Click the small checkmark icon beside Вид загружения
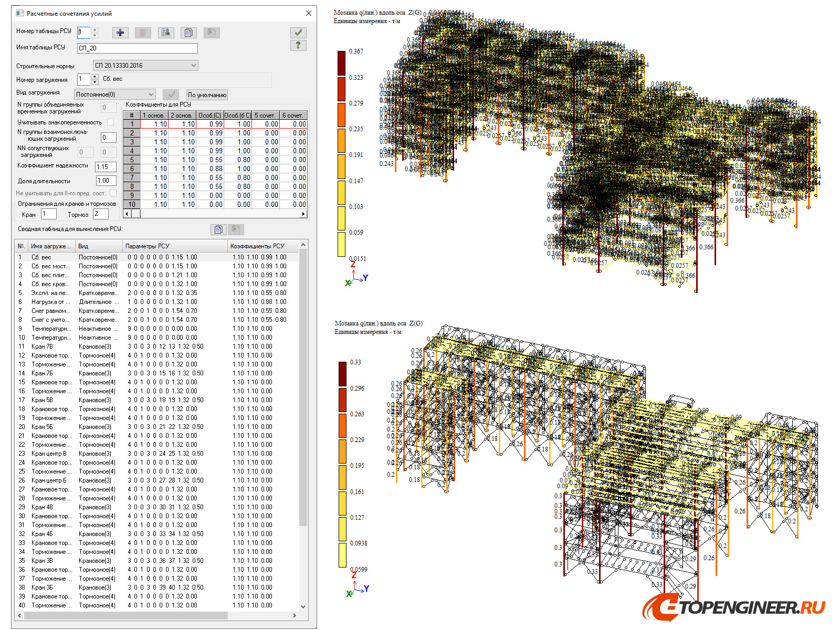840x630 pixels. click(x=171, y=94)
